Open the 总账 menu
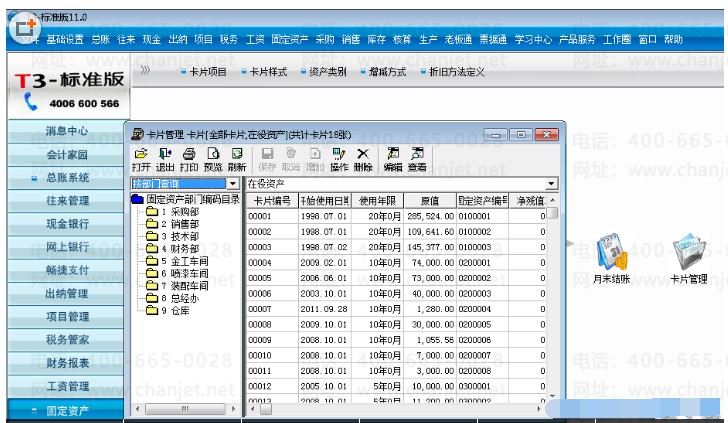 click(x=100, y=39)
